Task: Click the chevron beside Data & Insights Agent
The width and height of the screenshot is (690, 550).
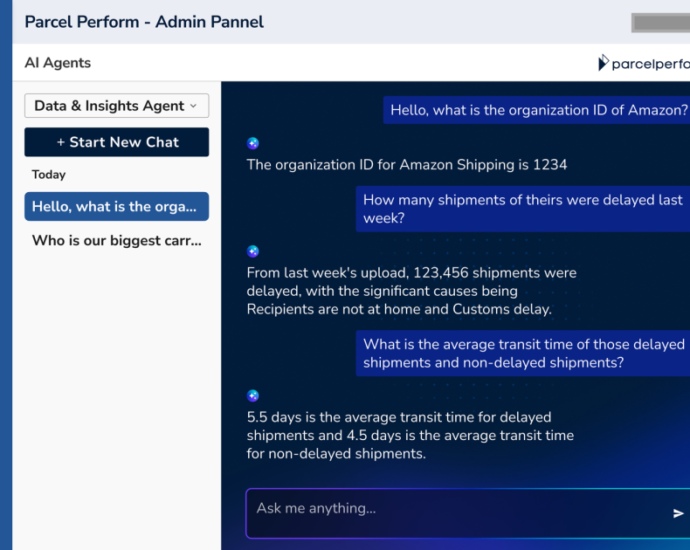Action: [x=193, y=106]
